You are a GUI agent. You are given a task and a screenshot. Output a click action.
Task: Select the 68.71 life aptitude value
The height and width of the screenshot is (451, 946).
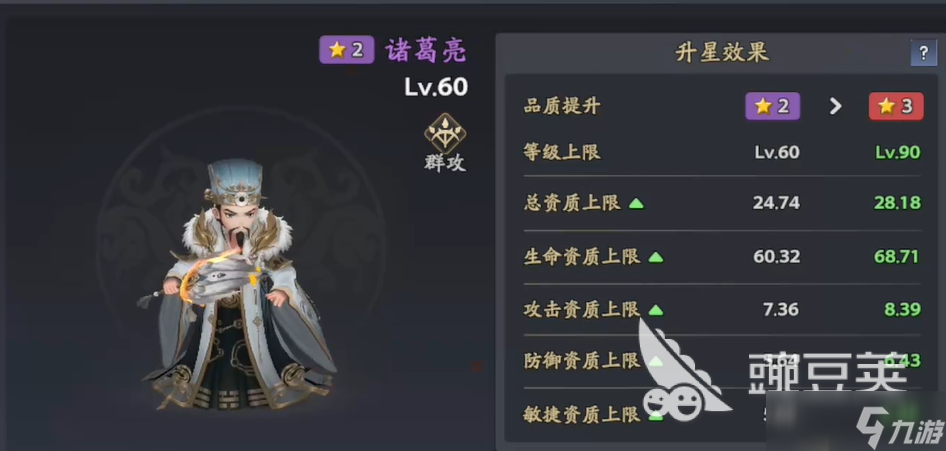point(897,257)
